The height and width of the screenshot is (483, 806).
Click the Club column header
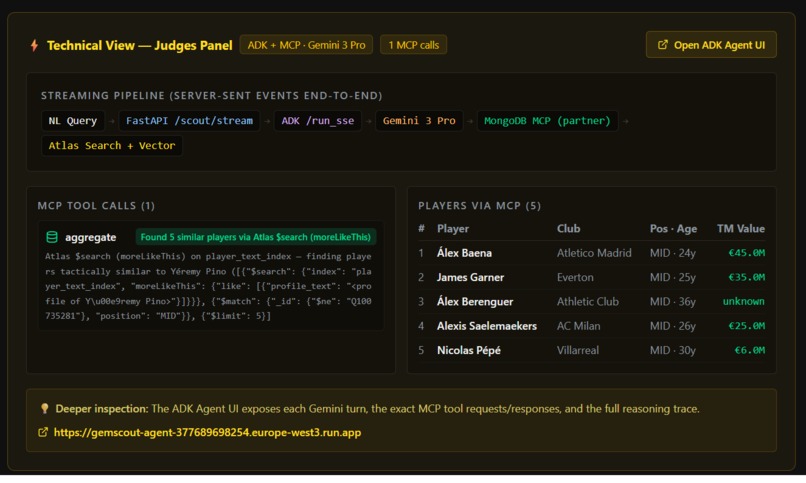(x=569, y=229)
